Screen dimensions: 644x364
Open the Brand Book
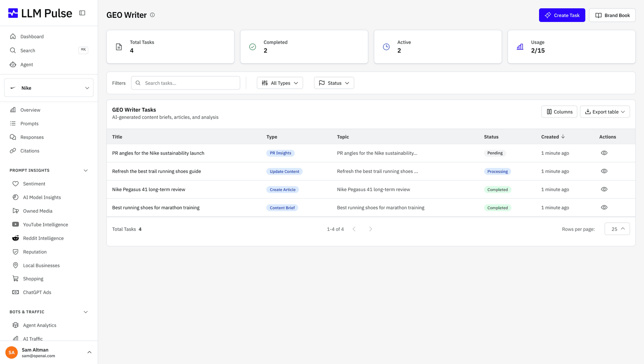click(x=612, y=15)
